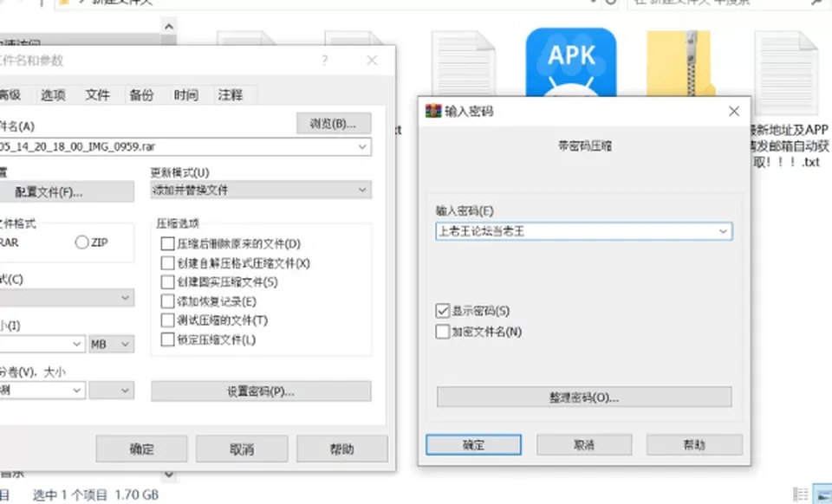Open the dropdown under the 式(C) label

point(67,297)
